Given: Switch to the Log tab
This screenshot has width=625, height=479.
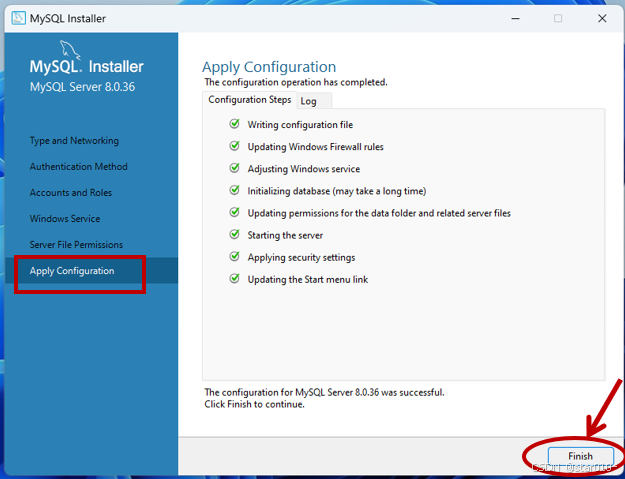Looking at the screenshot, I should (315, 101).
